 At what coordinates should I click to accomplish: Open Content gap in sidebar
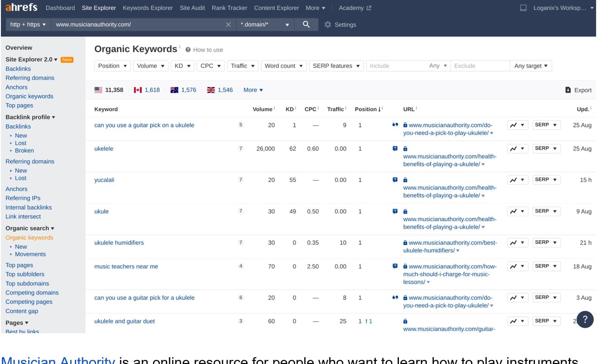[x=22, y=311]
